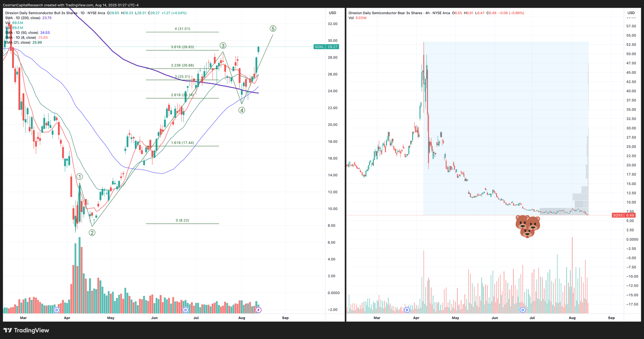Click Apr on the SOXS time axis
This screenshot has height=339, width=644.
pos(416,318)
